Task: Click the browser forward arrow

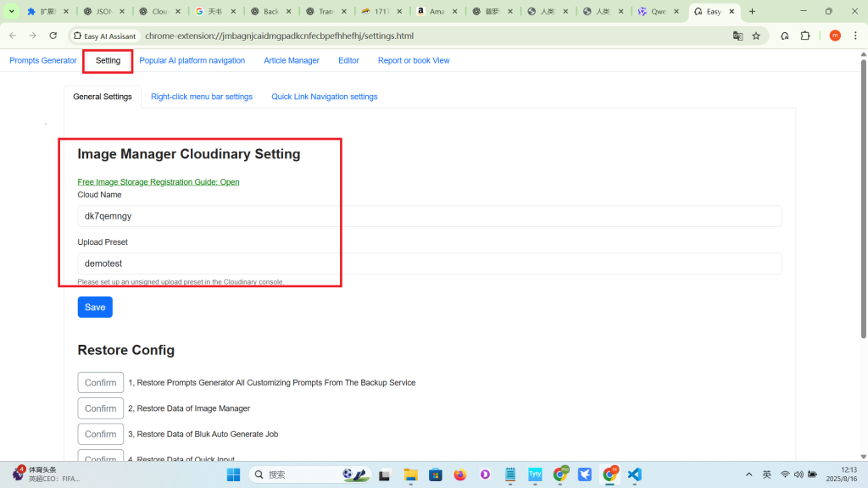Action: [x=33, y=36]
